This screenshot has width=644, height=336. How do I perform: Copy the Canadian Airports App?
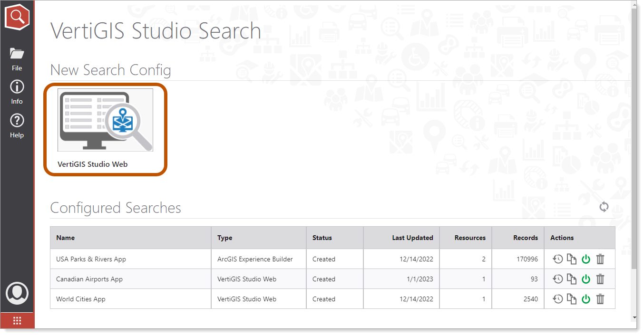click(x=572, y=279)
